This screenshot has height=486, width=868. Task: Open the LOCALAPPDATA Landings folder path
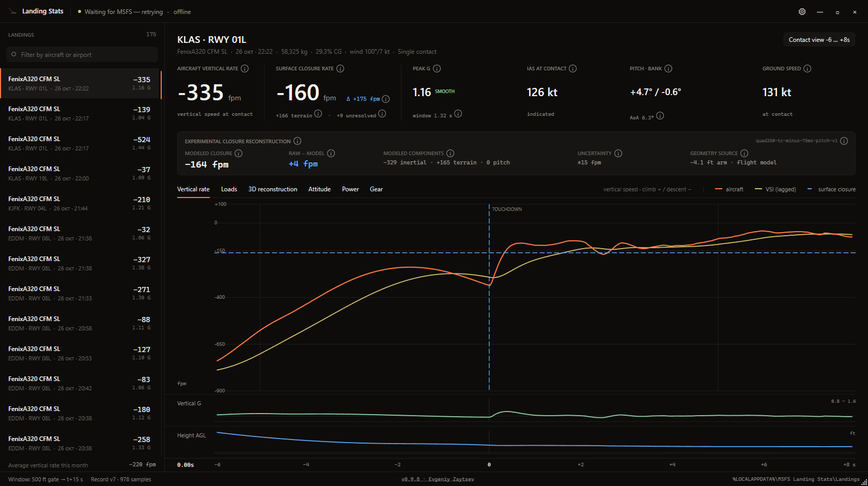[x=796, y=479]
